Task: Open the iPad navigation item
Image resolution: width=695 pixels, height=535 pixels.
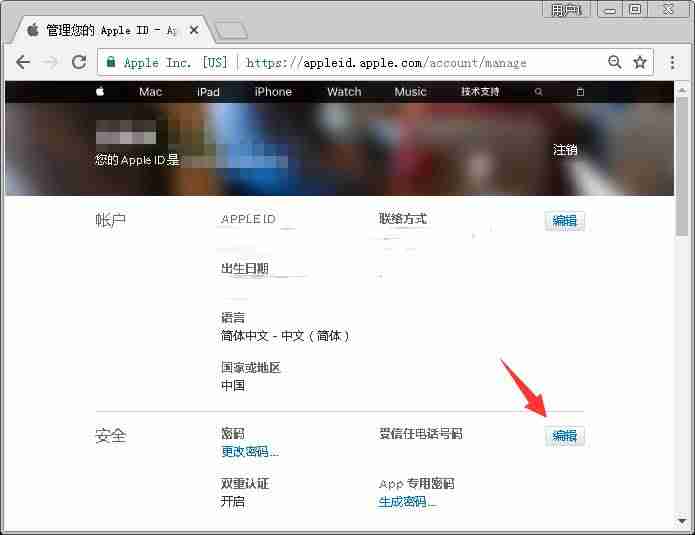Action: [208, 92]
